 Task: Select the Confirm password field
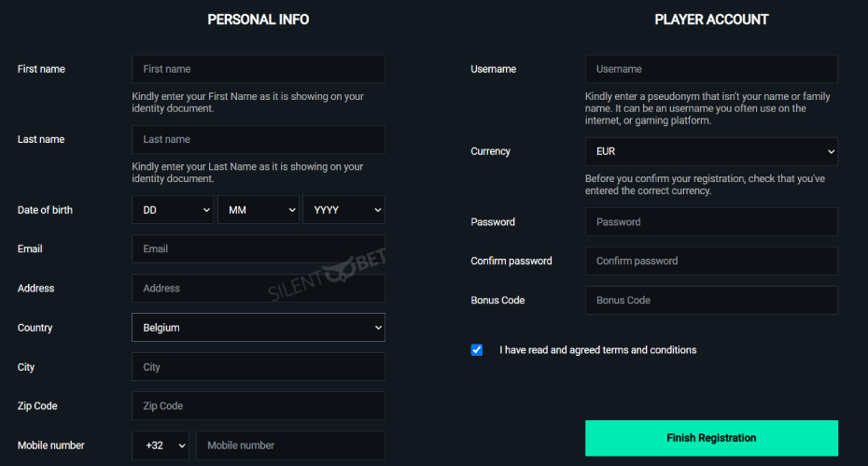(711, 261)
